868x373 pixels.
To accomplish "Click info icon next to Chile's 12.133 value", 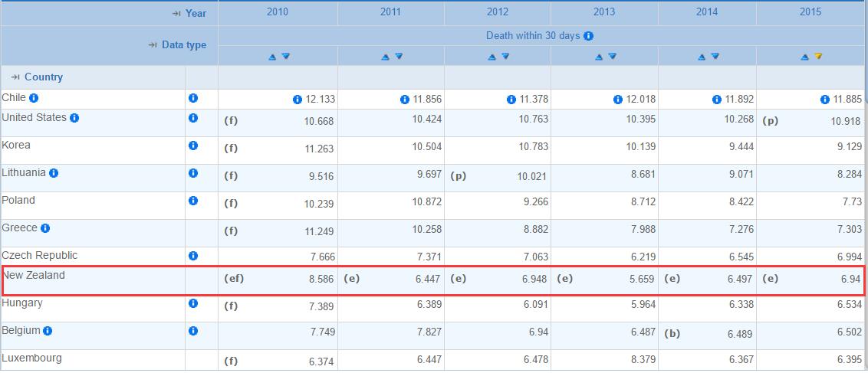I will 297,100.
